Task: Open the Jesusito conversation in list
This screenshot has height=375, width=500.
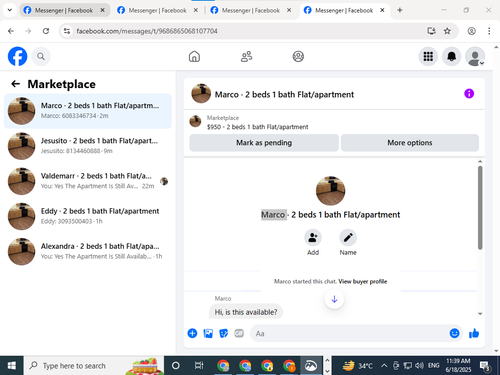Action: [x=88, y=146]
